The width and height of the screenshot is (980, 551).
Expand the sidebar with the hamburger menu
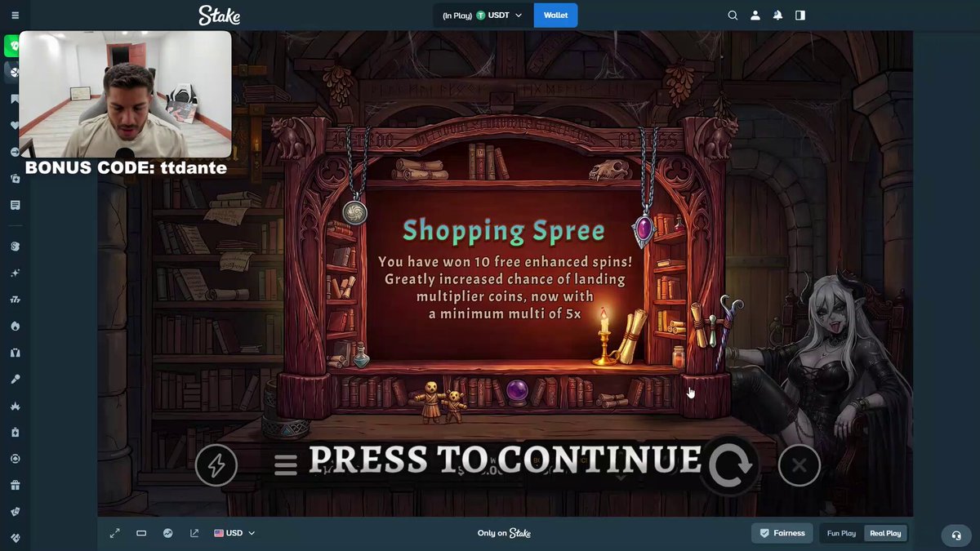[x=15, y=16]
